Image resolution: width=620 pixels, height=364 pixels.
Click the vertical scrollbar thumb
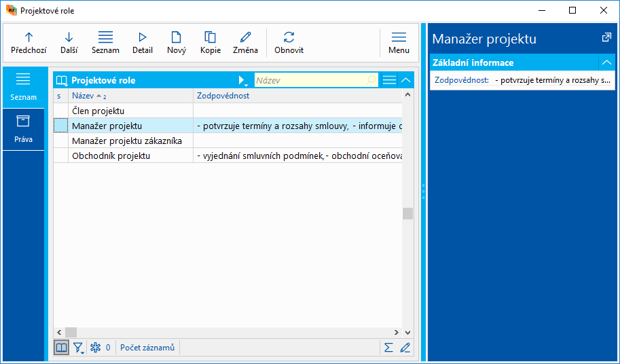click(407, 213)
